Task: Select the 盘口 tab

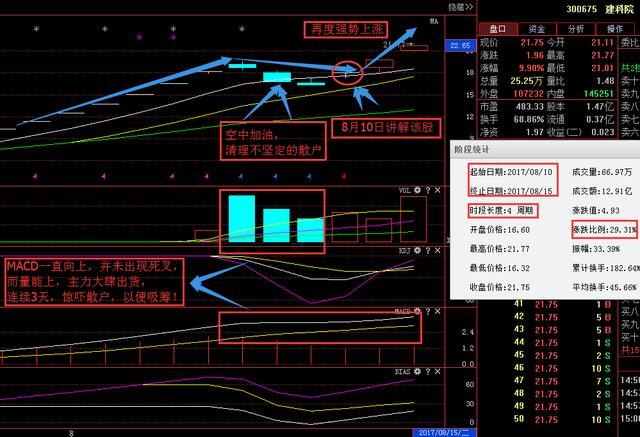Action: pyautogui.click(x=496, y=30)
